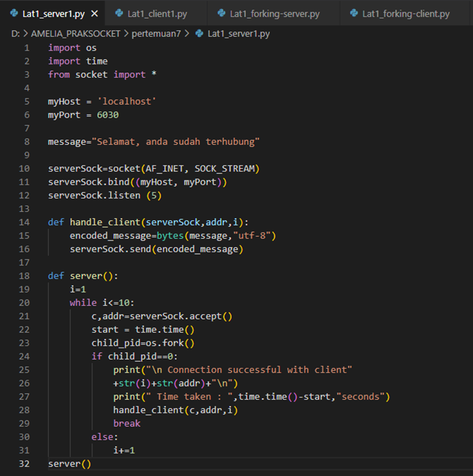Click 'start = time.time()' line

click(143, 330)
